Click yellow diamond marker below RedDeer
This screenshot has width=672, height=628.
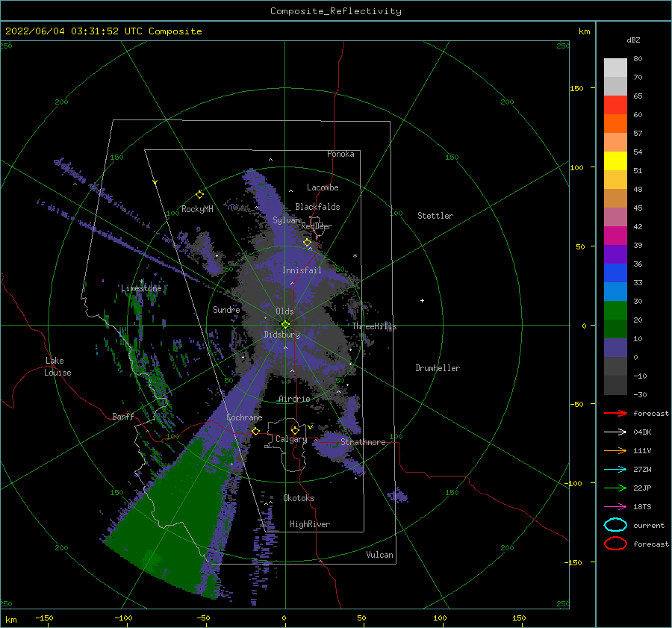307,243
